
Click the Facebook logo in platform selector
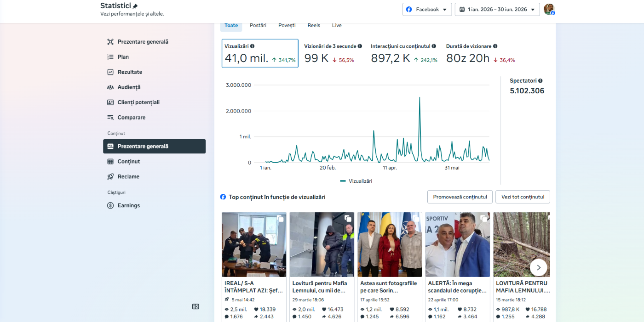[409, 9]
